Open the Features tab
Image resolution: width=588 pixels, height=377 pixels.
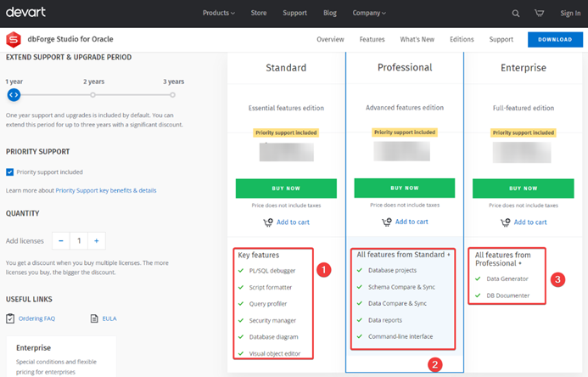point(372,39)
